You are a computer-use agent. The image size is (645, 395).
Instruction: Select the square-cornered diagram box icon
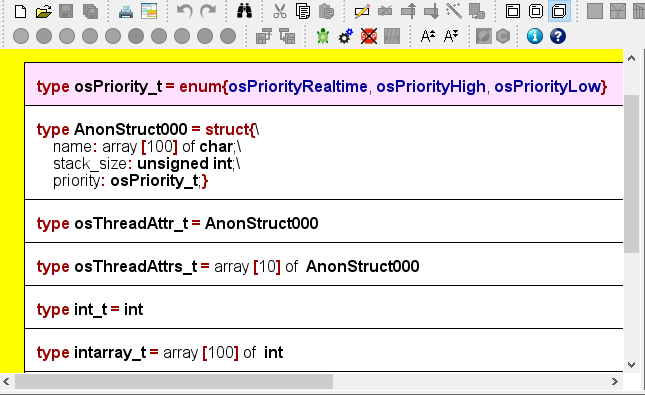coord(513,12)
